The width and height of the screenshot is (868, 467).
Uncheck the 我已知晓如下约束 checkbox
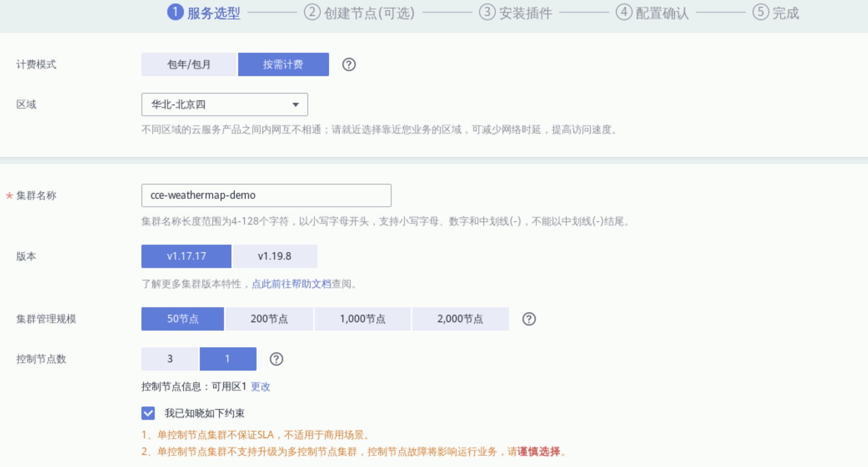pyautogui.click(x=148, y=413)
